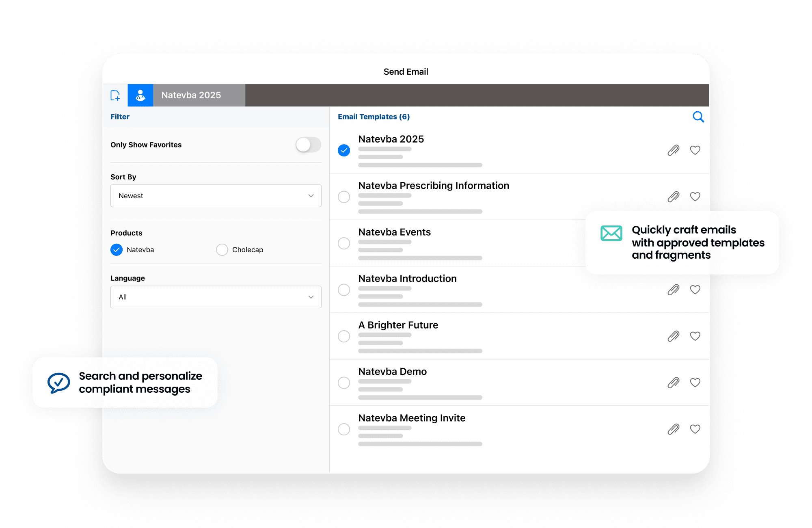Open attachments for Natevba Prescribing Information
Image resolution: width=812 pixels, height=528 pixels.
coord(673,197)
